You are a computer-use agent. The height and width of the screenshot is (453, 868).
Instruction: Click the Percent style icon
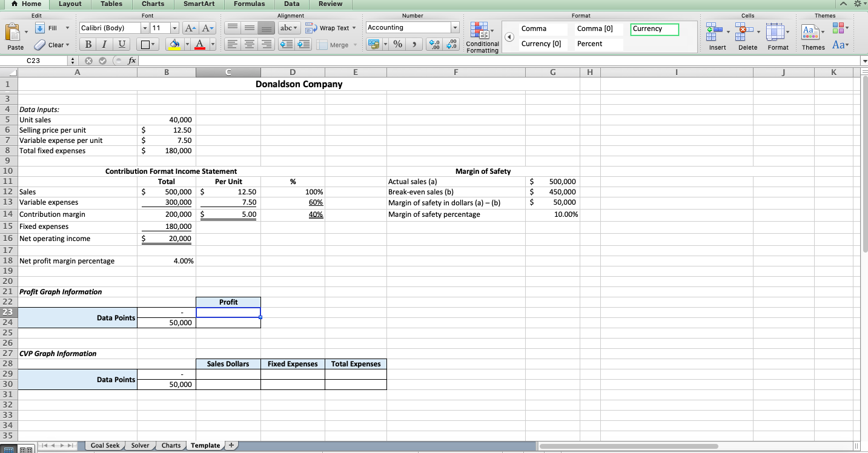click(x=397, y=44)
